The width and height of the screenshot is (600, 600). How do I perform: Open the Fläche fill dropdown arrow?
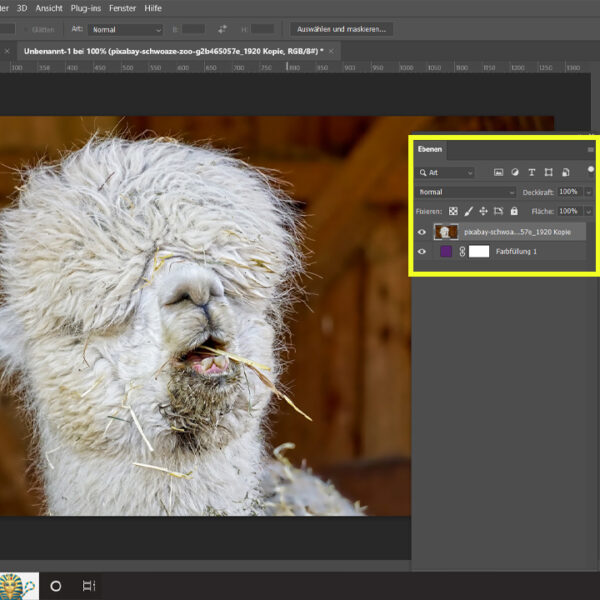[x=588, y=212]
